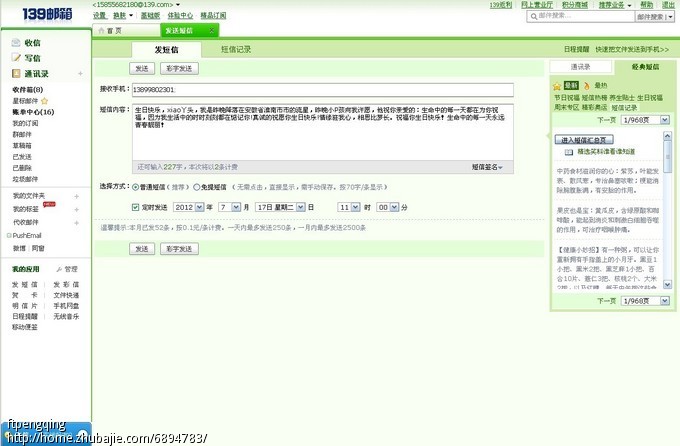Select the 最新 filter label
Viewport: 680px width, 446px height.
pyautogui.click(x=571, y=85)
